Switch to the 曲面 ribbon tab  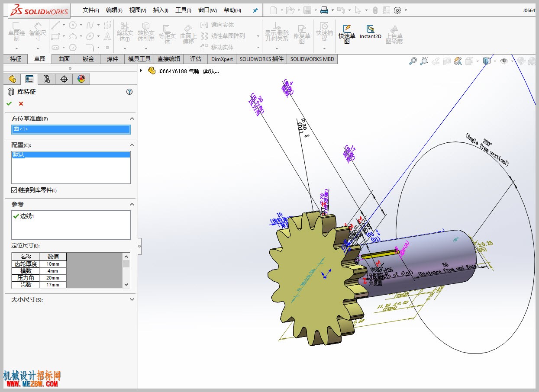[x=64, y=59]
